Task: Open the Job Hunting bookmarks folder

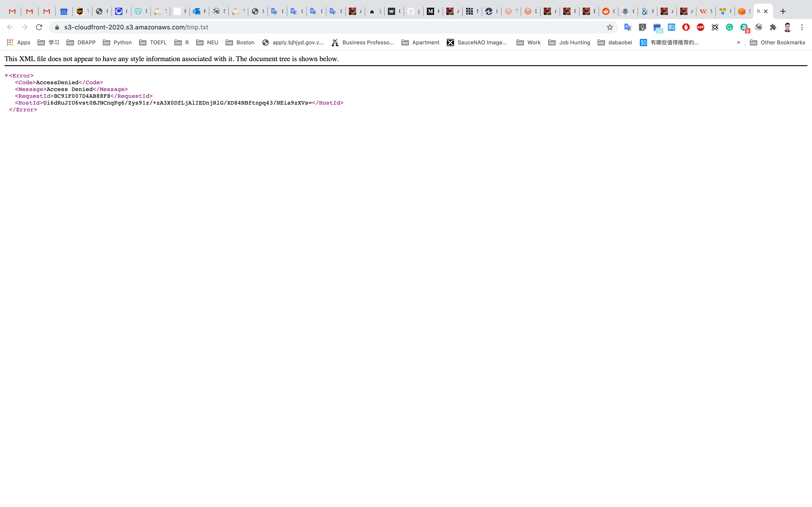Action: [569, 43]
